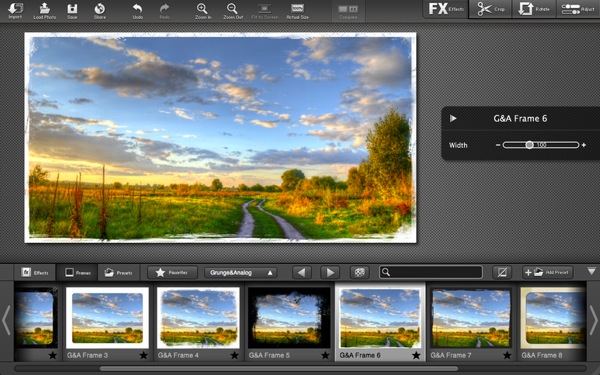Image resolution: width=600 pixels, height=375 pixels.
Task: Click the Width slider handle
Action: coord(529,145)
